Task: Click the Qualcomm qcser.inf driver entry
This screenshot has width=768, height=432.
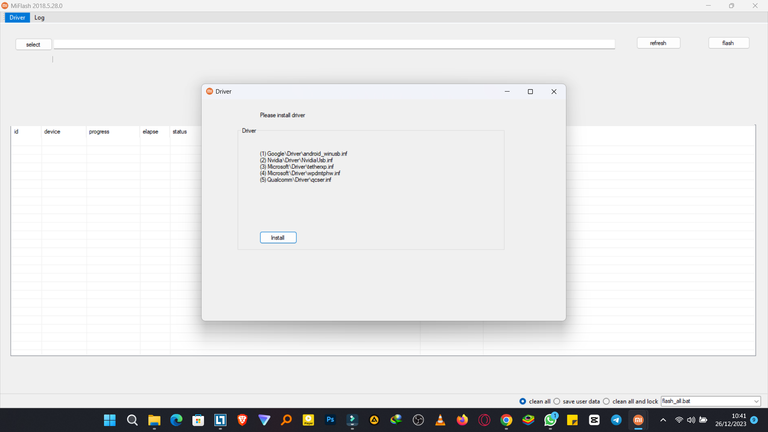Action: [x=295, y=180]
